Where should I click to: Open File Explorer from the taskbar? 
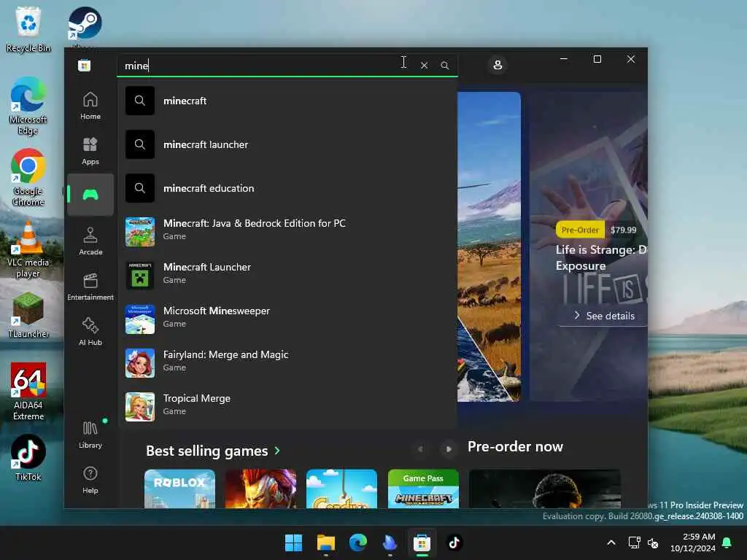coord(326,542)
